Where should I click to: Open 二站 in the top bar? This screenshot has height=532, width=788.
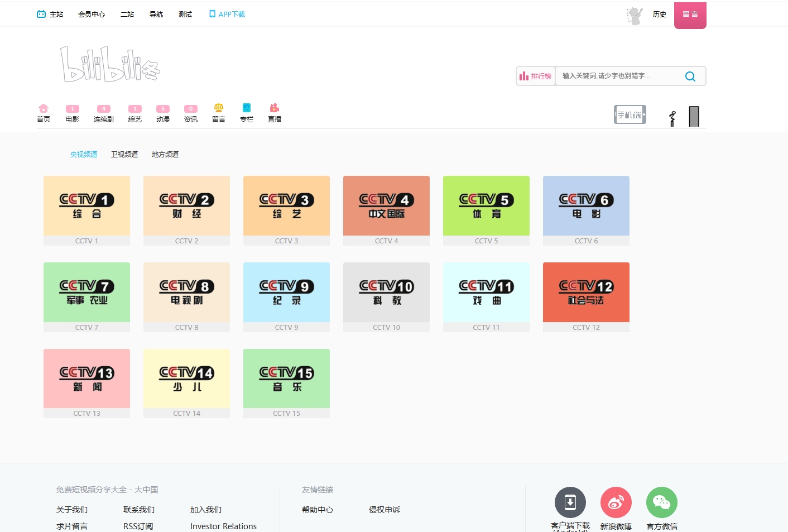tap(127, 15)
